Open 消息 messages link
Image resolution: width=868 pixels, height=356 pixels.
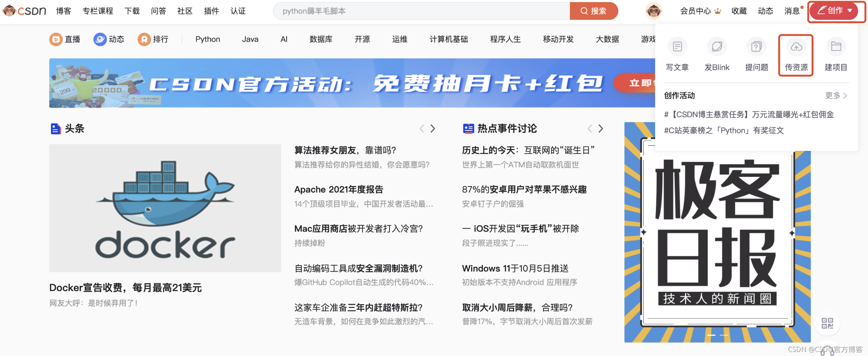pos(792,11)
